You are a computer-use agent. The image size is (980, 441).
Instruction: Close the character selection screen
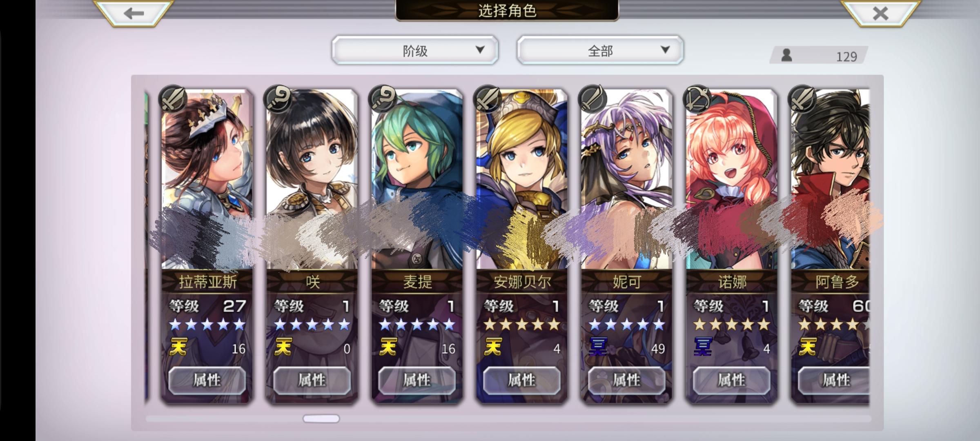tap(880, 13)
